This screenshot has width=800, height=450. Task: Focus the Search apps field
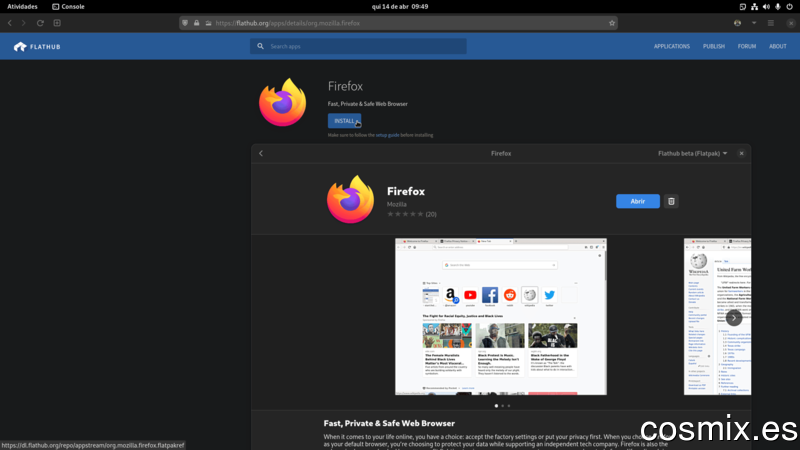[358, 46]
